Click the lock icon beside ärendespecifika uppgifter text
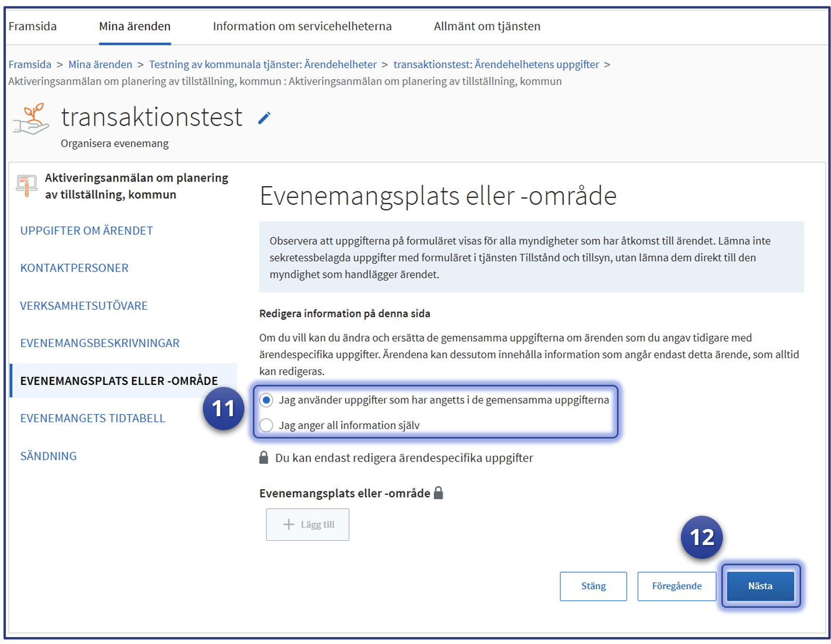Viewport: 831px width, 644px height. (x=264, y=458)
